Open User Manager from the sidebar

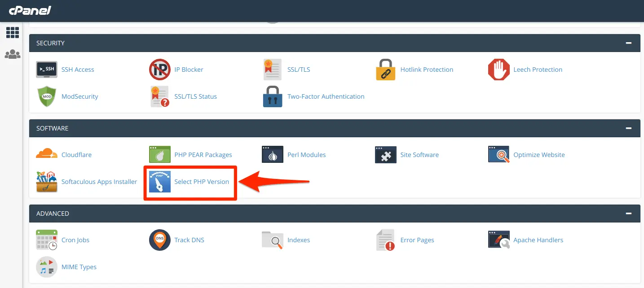click(13, 54)
